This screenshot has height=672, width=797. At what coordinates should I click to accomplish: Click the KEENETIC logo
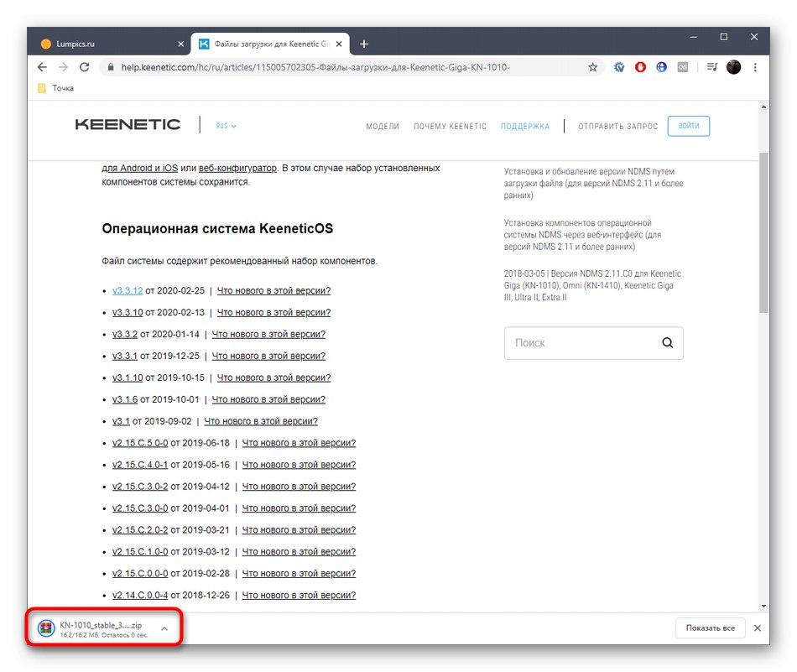pos(128,124)
